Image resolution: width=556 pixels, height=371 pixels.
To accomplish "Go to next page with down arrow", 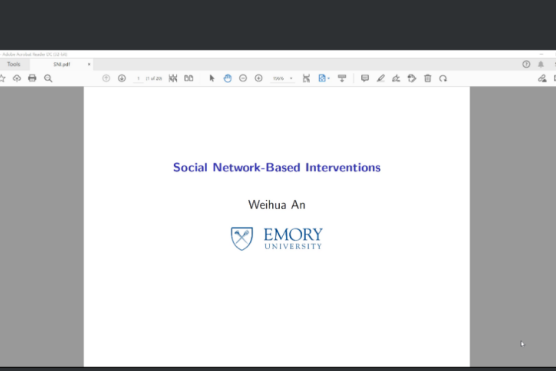I will [122, 78].
